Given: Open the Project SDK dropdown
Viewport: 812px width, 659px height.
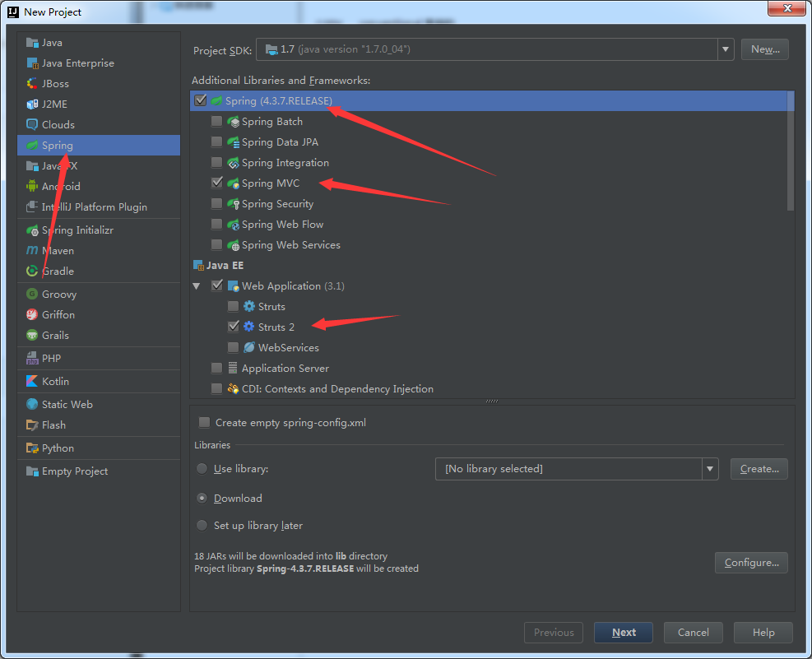Looking at the screenshot, I should click(x=726, y=49).
